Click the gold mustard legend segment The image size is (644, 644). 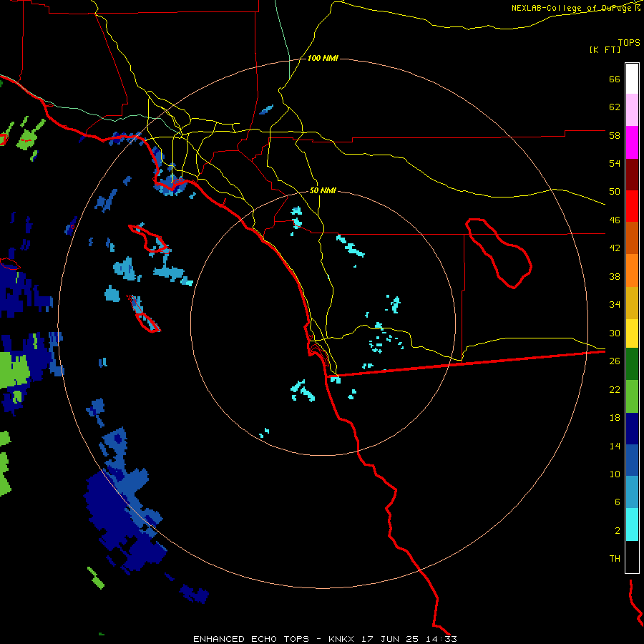(632, 303)
